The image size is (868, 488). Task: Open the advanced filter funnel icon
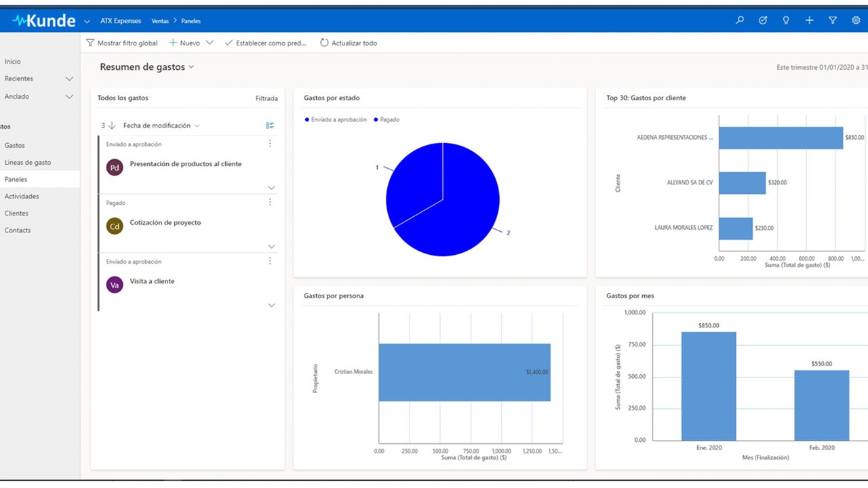tap(833, 20)
